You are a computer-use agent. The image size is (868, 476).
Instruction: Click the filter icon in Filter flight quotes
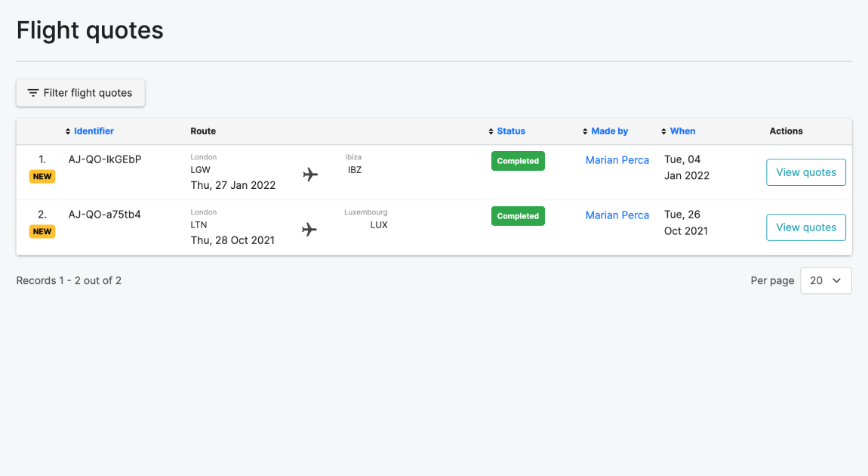(33, 93)
